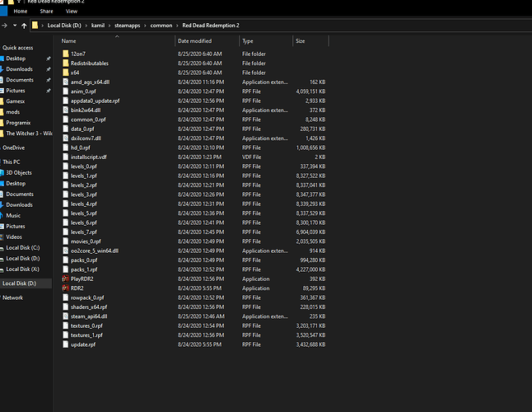Select Network in navigation pane
The height and width of the screenshot is (412, 532).
[x=13, y=298]
